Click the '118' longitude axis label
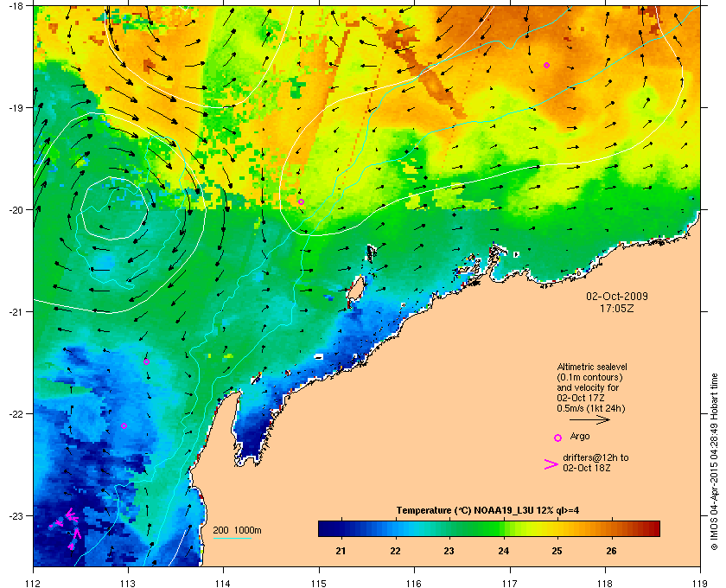 [x=605, y=583]
